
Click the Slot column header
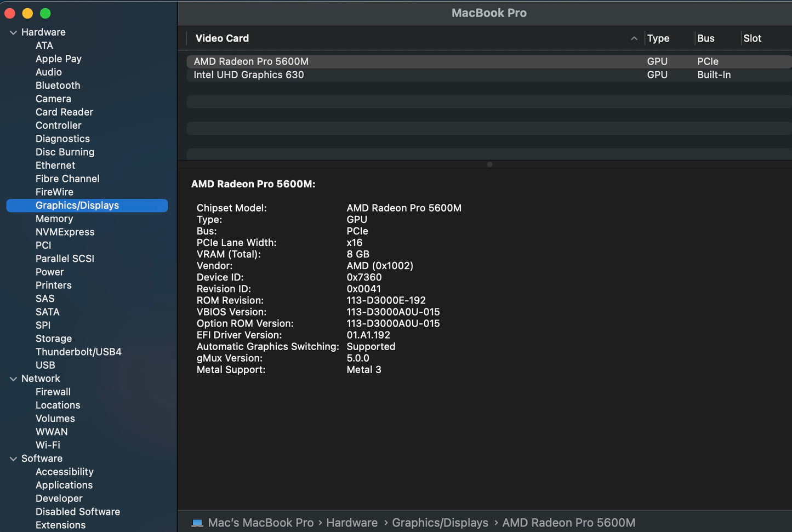click(752, 38)
